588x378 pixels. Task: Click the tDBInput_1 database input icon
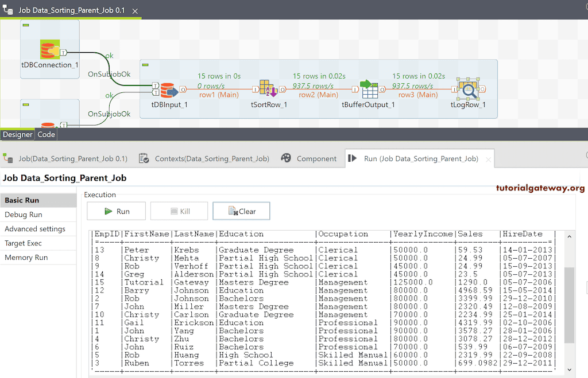[167, 89]
